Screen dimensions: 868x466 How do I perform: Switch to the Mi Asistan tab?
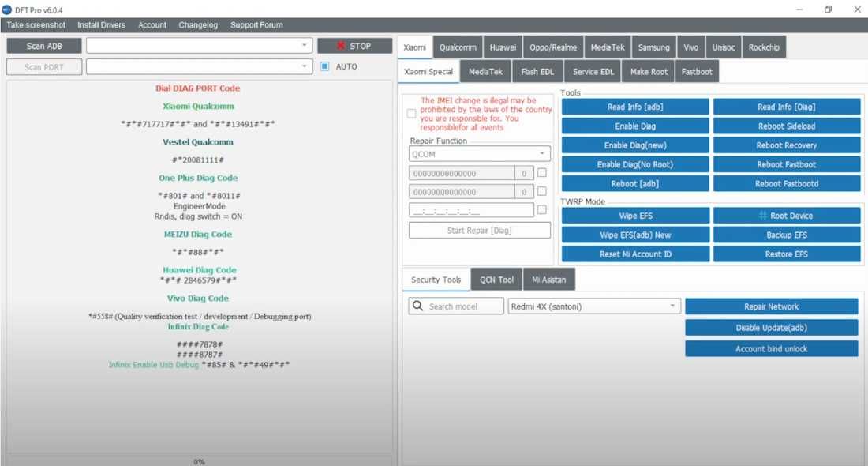click(x=549, y=280)
